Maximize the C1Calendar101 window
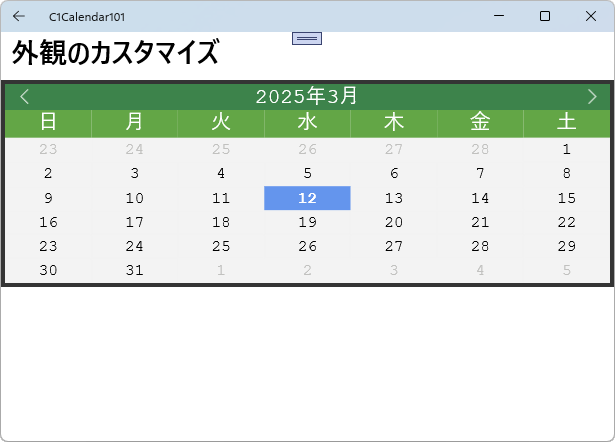615x442 pixels. [545, 16]
